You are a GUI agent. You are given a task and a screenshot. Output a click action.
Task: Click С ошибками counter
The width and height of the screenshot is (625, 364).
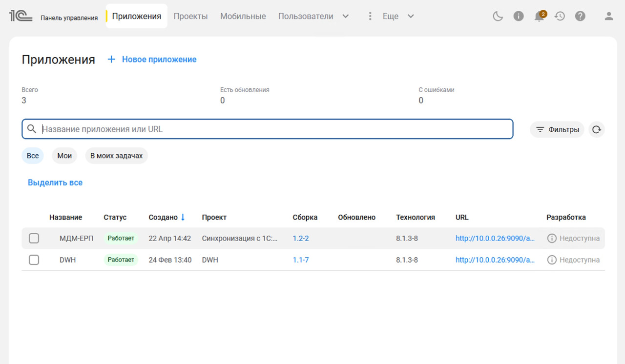pos(437,96)
